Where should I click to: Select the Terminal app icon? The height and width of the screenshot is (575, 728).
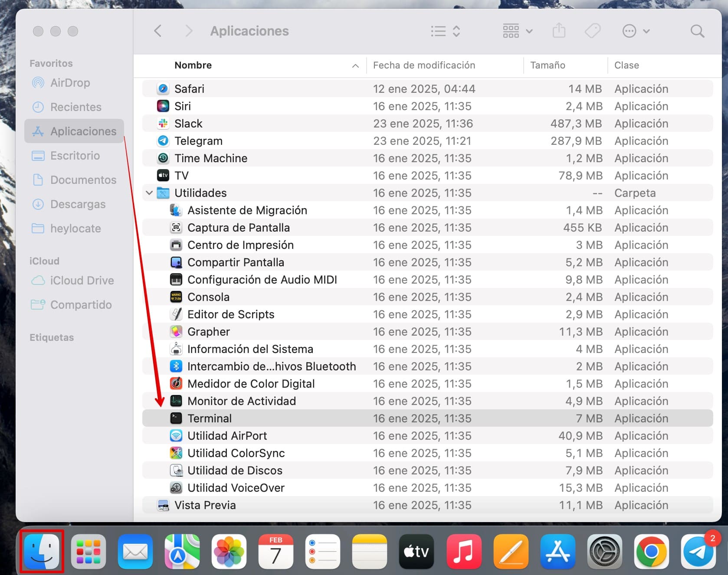coord(176,418)
